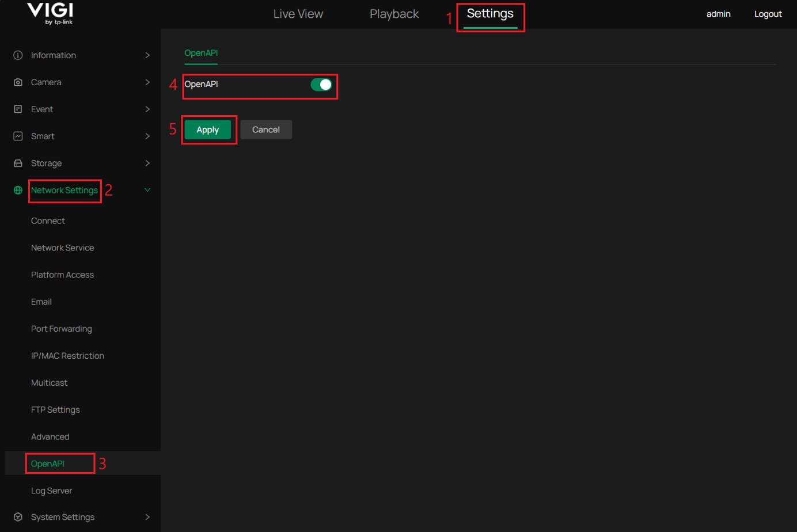Click the Cancel button
Screen dimensions: 797x532
pos(266,130)
